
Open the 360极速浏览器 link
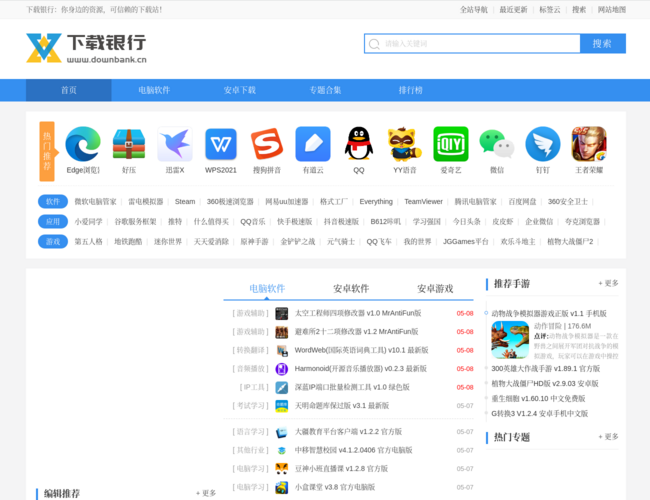[x=230, y=201]
